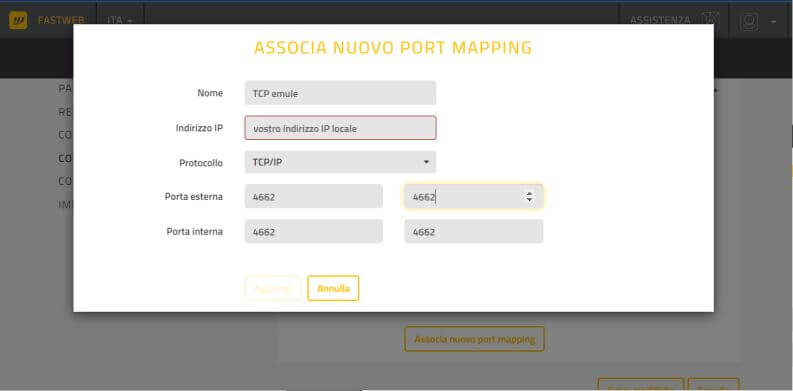Viewport: 793px width, 391px height.
Task: Click the Assistenza icon in header
Action: click(x=711, y=20)
